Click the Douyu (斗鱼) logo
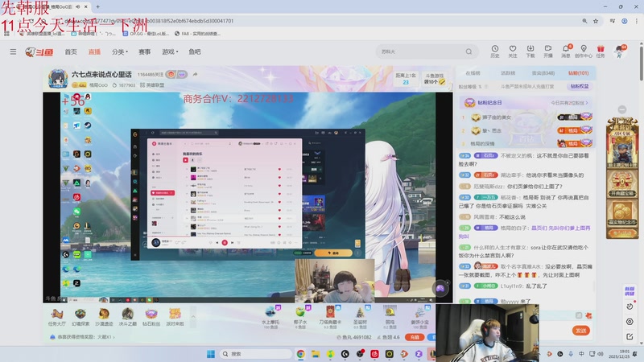The height and width of the screenshot is (362, 644). [x=39, y=52]
